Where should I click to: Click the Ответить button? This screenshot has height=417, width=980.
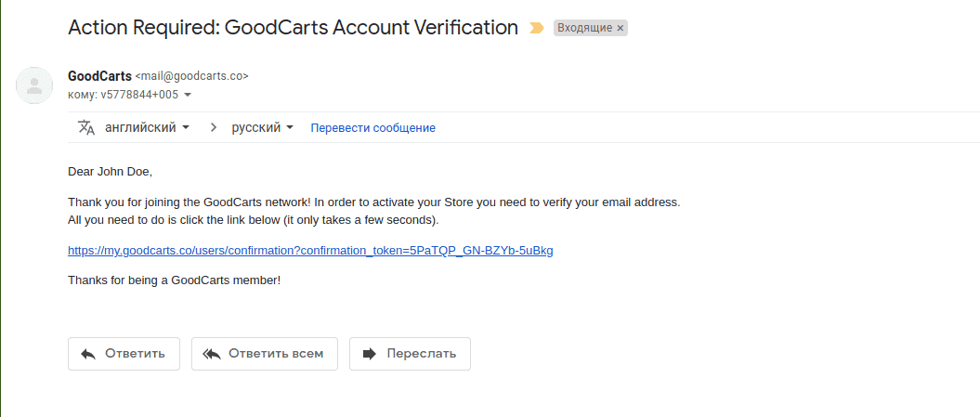point(124,354)
